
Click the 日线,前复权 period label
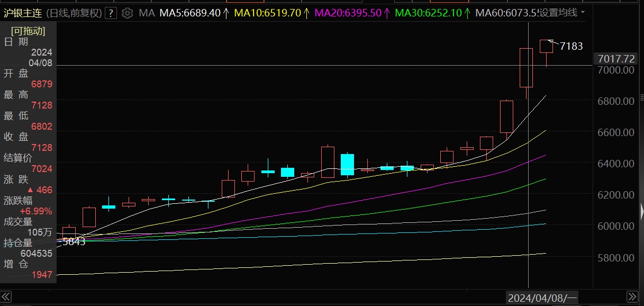click(74, 13)
